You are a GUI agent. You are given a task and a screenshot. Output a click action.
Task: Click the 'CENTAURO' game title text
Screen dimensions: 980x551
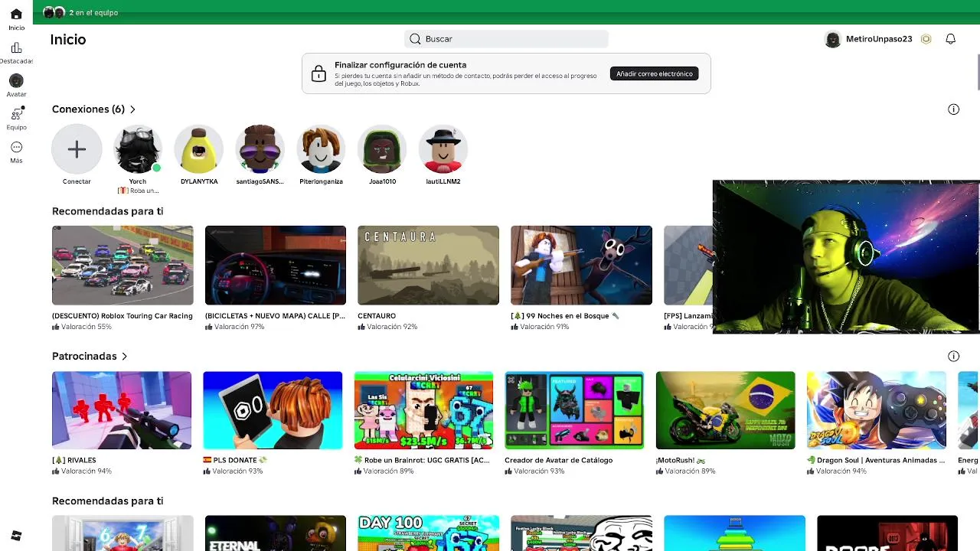(x=377, y=315)
